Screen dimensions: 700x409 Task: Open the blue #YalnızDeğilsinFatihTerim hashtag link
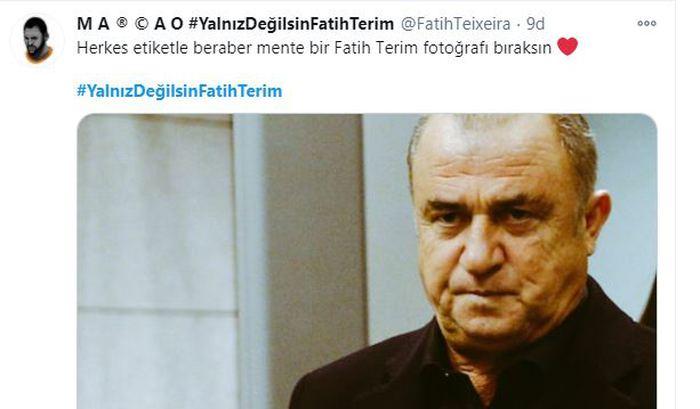tap(179, 91)
